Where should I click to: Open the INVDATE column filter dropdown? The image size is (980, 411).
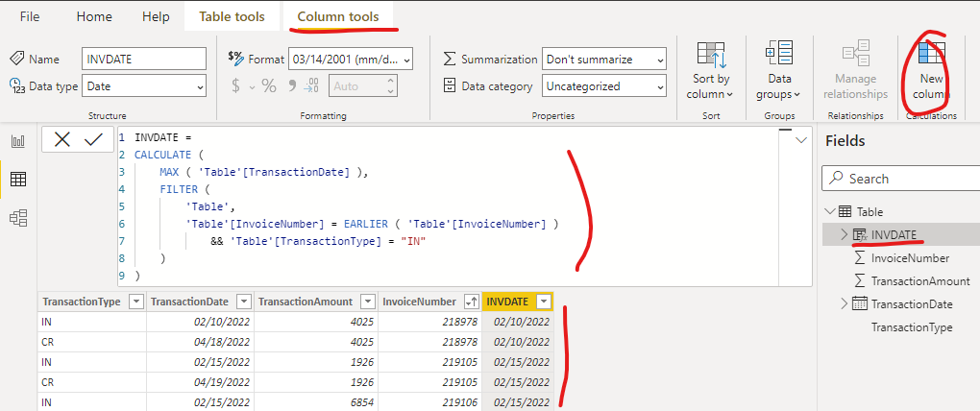click(x=545, y=302)
